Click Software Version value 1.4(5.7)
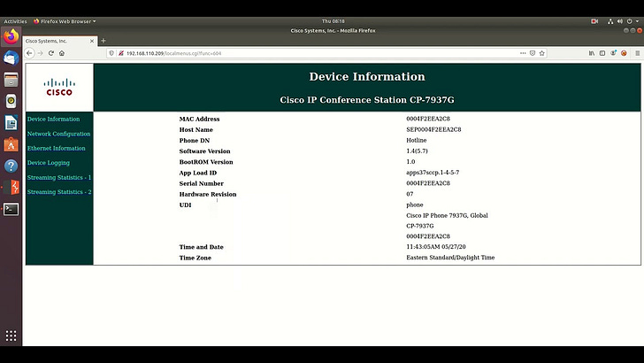The image size is (644, 363). pyautogui.click(x=417, y=151)
